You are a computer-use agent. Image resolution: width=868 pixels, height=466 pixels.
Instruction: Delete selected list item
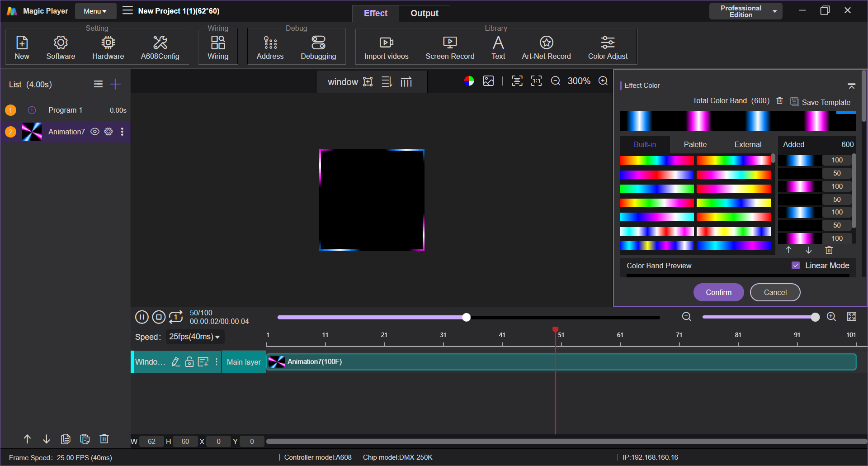(x=104, y=439)
